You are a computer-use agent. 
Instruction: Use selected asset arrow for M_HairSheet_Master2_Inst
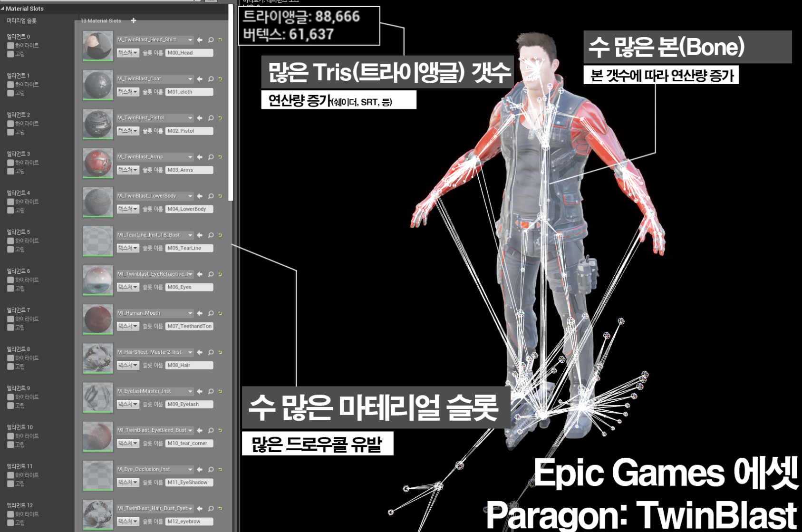(200, 352)
